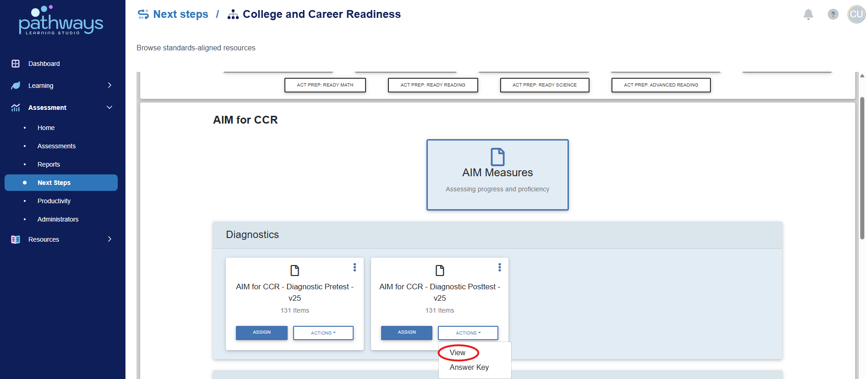The image size is (868, 379).
Task: Click the Resources book icon
Action: [16, 239]
